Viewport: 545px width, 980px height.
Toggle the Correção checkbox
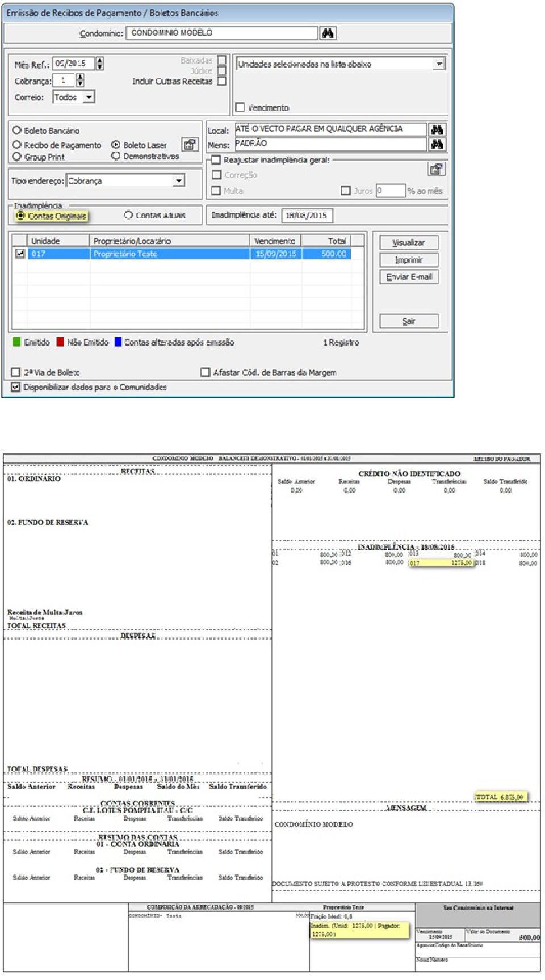point(216,175)
